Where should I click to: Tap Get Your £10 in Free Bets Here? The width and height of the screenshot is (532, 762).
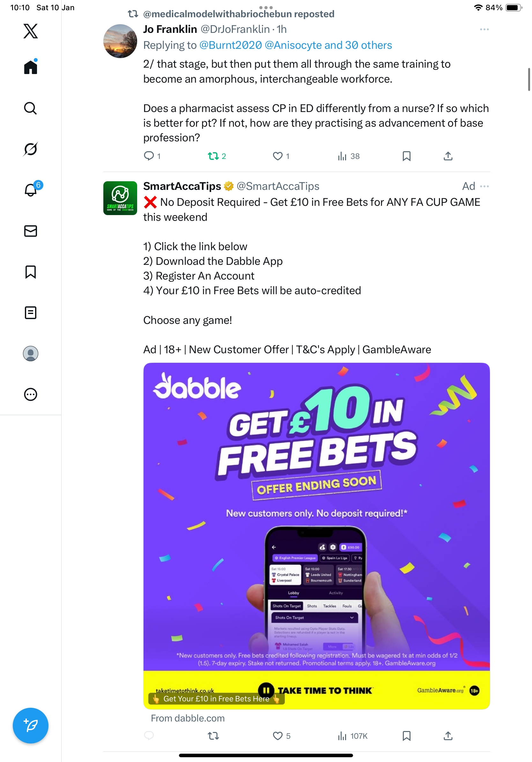coord(216,698)
